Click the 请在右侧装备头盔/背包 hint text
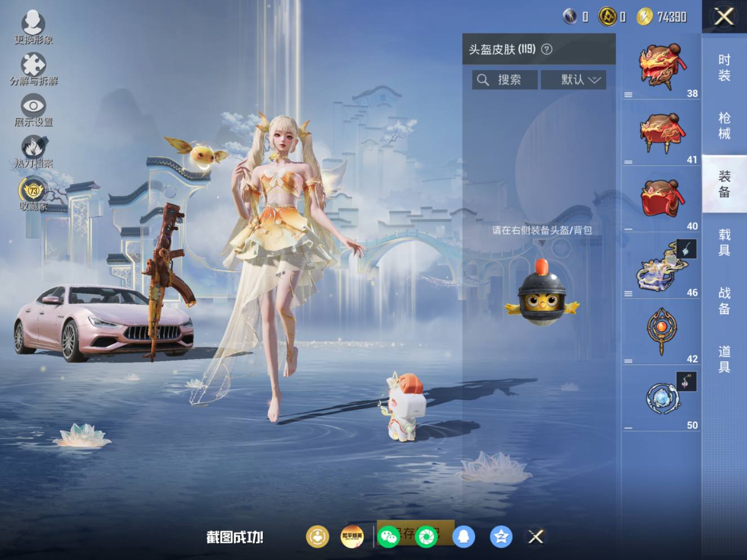This screenshot has width=747, height=560. coord(542,230)
